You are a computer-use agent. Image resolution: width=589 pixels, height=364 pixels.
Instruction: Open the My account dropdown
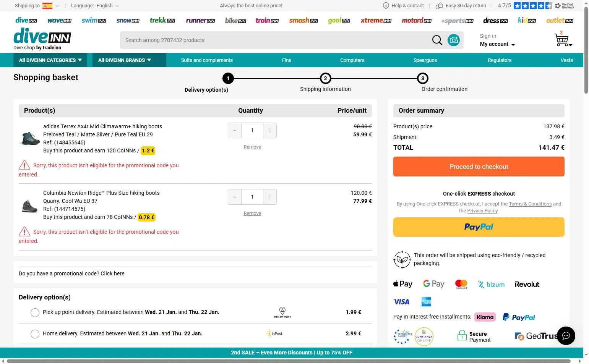pos(497,44)
